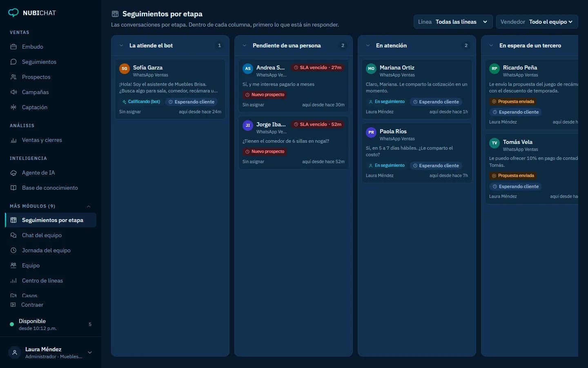Image resolution: width=588 pixels, height=368 pixels.
Task: Open Mariana Ortiz conversation card name
Action: click(397, 67)
